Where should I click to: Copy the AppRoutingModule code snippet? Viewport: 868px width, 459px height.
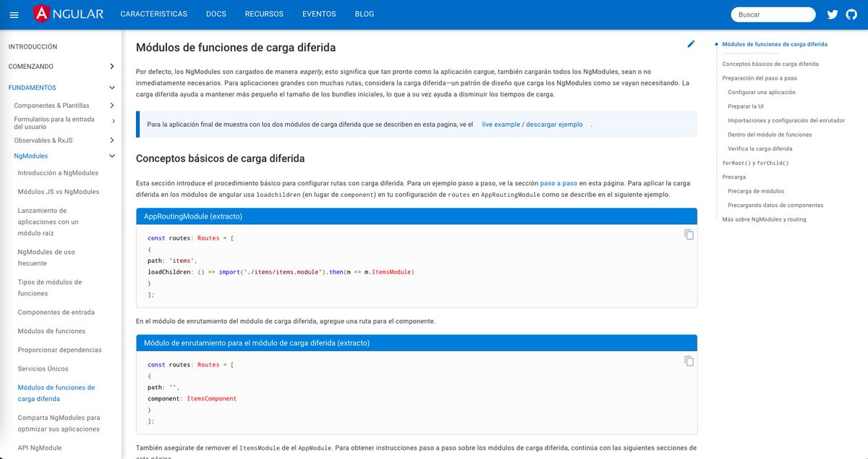coord(688,235)
